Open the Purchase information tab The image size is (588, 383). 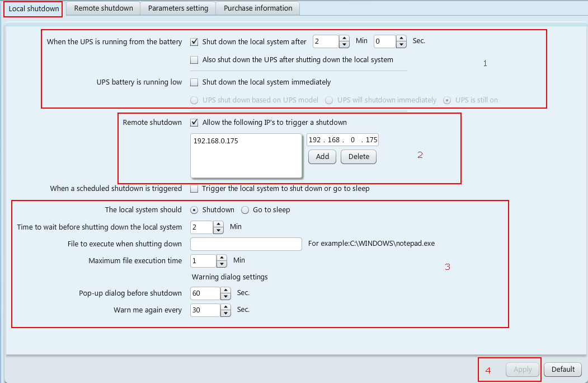[258, 8]
